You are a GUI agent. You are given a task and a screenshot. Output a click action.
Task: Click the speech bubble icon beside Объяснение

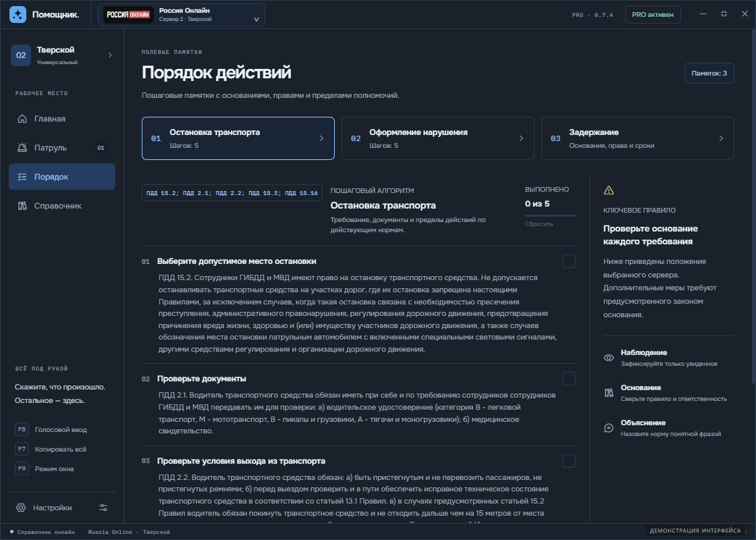click(x=609, y=428)
